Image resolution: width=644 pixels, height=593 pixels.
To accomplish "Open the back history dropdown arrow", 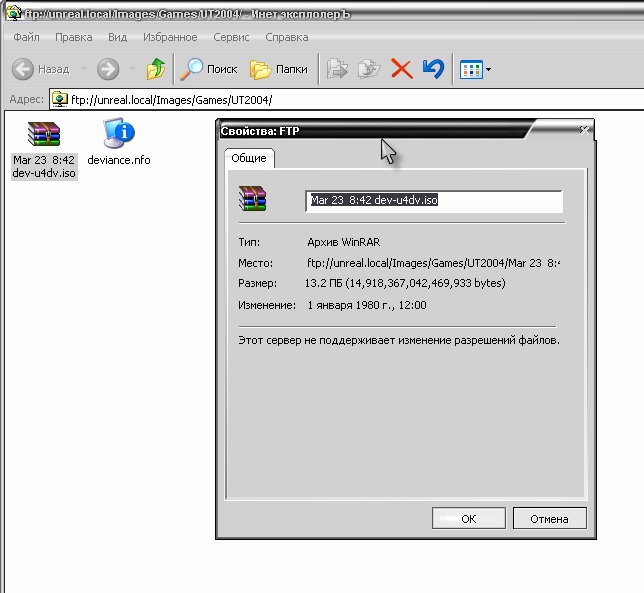I will [83, 69].
